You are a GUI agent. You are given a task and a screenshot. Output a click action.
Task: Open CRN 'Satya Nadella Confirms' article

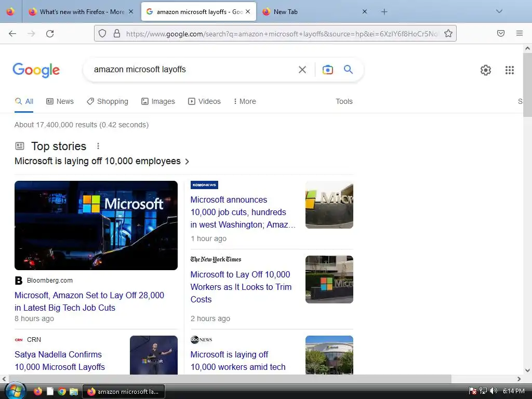(x=60, y=361)
